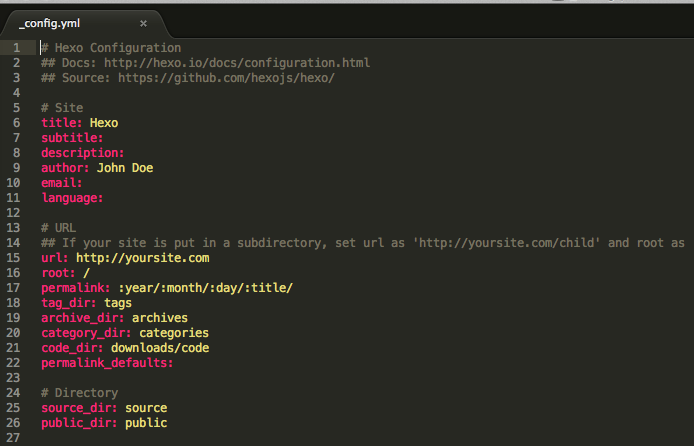Viewport: 694px width, 446px height.
Task: Click the 'downloads/code' value
Action: click(x=160, y=348)
